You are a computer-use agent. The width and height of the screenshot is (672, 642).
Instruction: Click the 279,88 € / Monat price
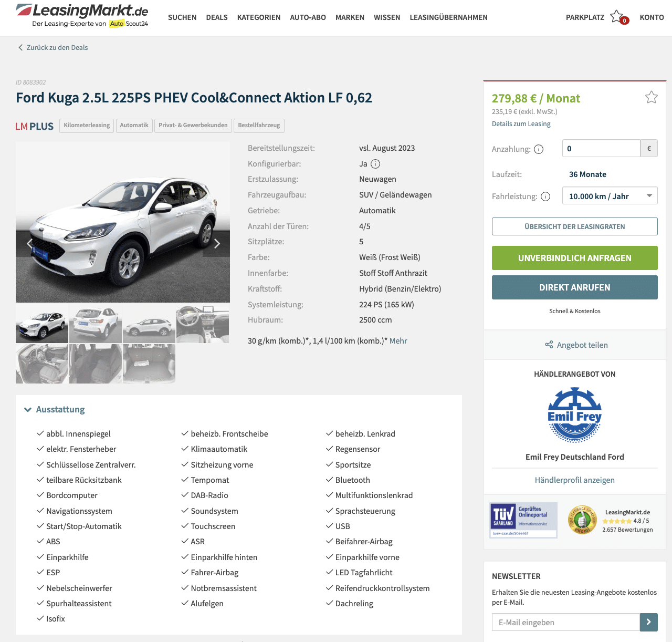[536, 98]
